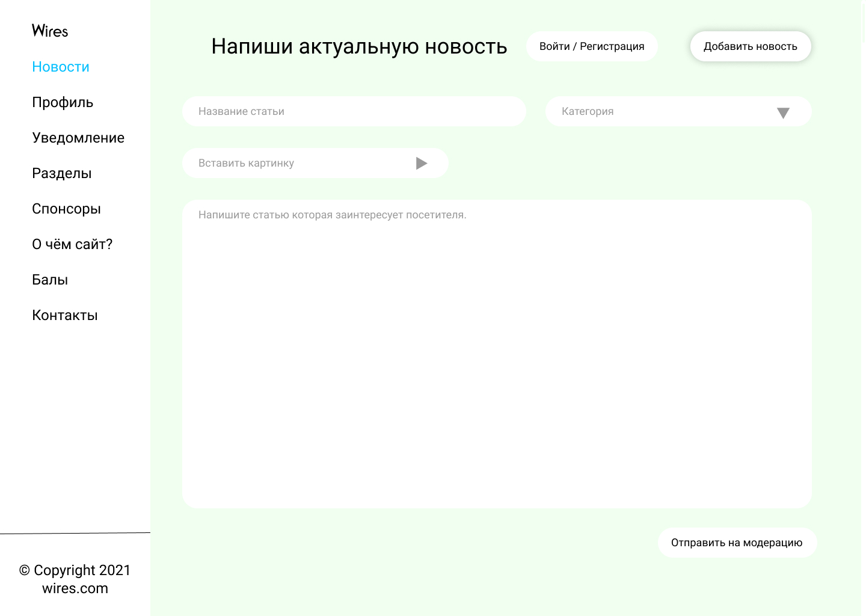Focus the article text area

tap(497, 354)
